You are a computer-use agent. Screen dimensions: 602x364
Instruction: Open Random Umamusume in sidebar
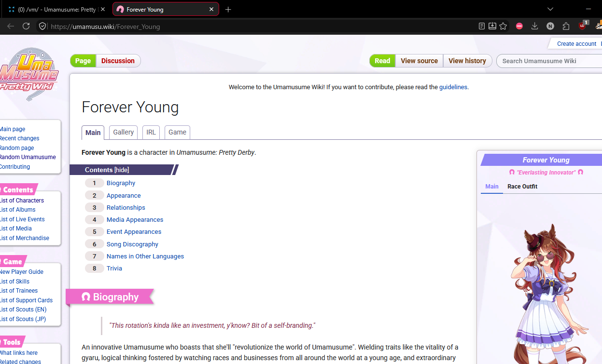tap(28, 157)
